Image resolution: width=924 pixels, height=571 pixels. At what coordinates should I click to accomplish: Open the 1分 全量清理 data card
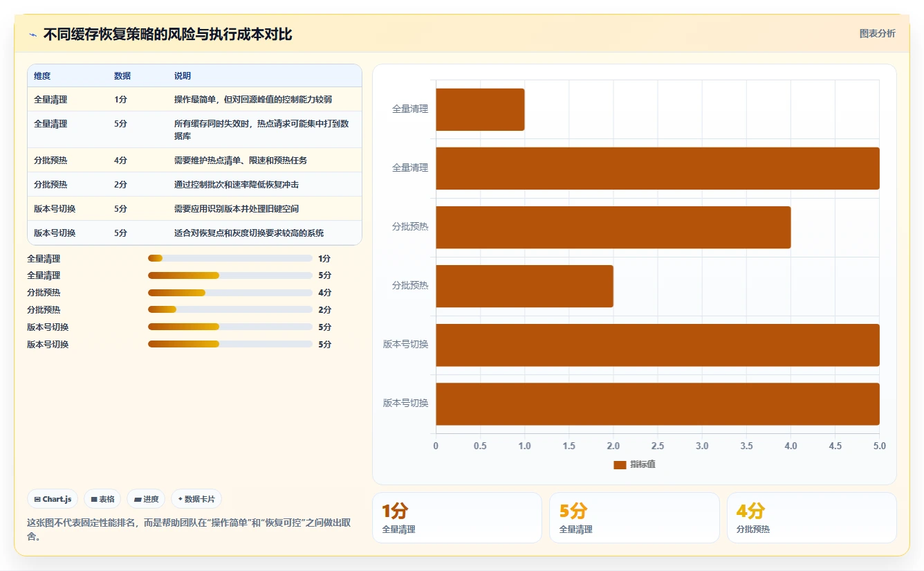(457, 518)
